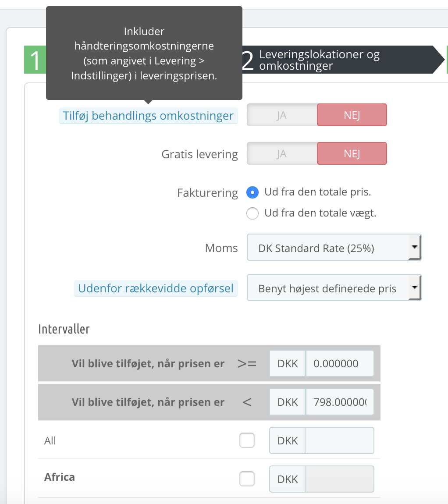Click the Gratis levering label
This screenshot has width=448, height=504.
(x=199, y=154)
